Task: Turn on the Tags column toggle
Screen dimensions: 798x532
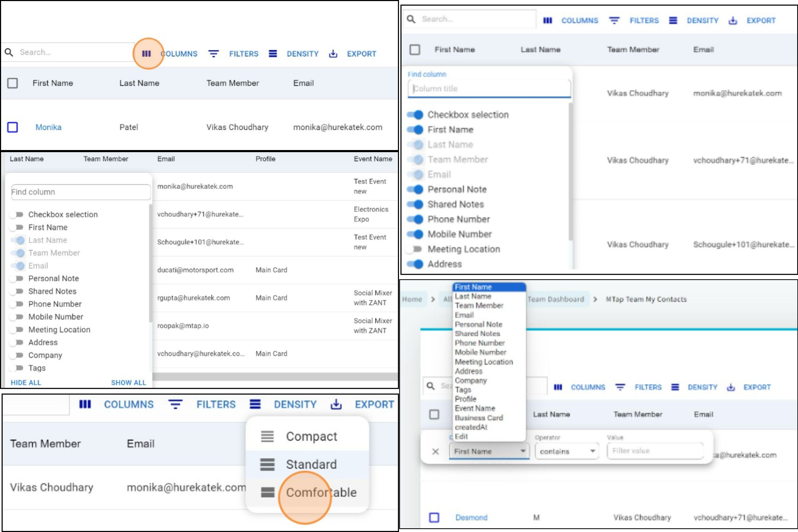Action: pyautogui.click(x=16, y=368)
